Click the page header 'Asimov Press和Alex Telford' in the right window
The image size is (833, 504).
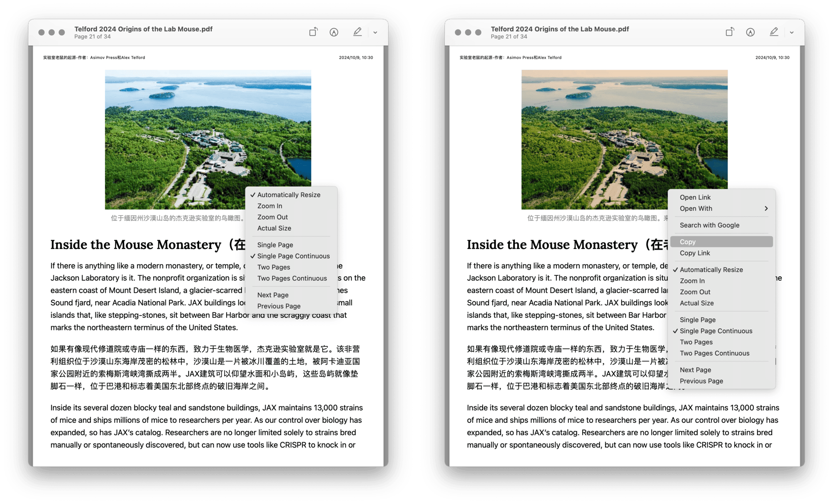pos(534,57)
